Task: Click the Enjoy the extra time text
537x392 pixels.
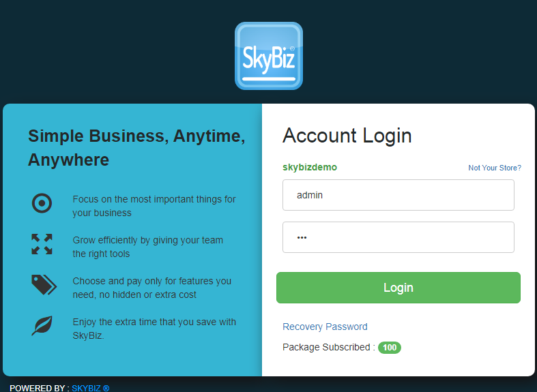Action: click(x=154, y=329)
